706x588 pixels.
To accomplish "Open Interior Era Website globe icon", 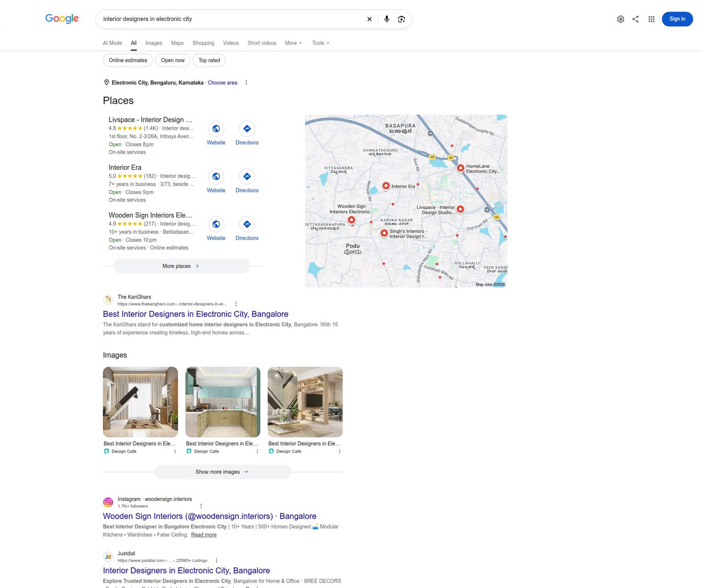I will coord(216,176).
